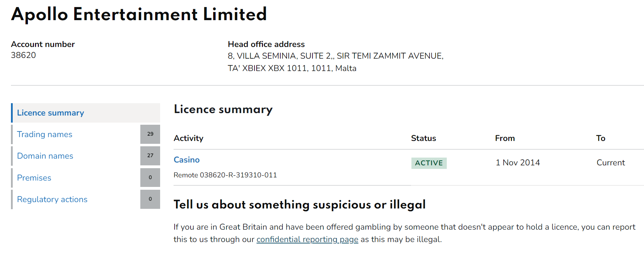Click the From column header
This screenshot has height=259, width=644.
click(505, 139)
